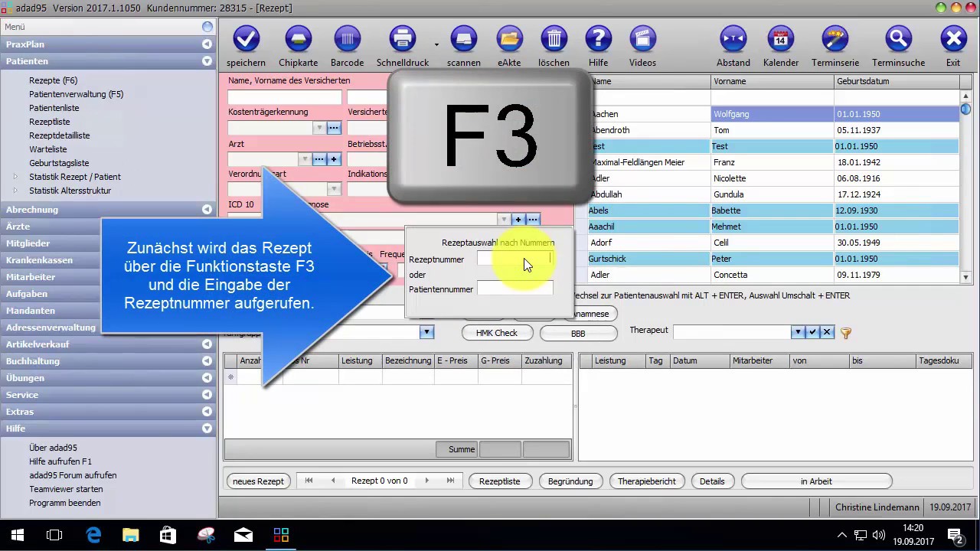Screen dimensions: 980x551
Task: Click the neues Rezept button
Action: [259, 481]
